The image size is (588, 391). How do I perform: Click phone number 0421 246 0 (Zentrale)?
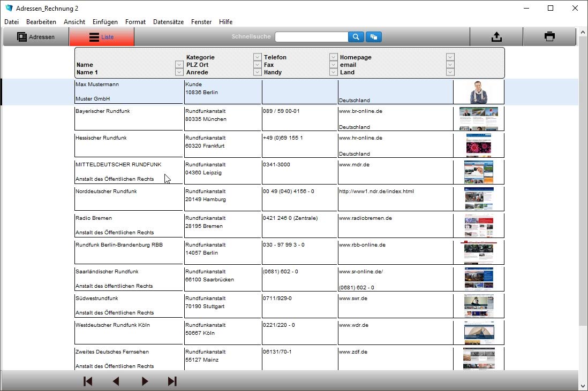pos(290,218)
